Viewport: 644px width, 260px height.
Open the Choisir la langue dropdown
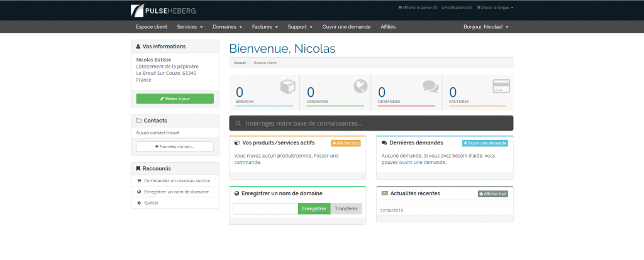495,8
